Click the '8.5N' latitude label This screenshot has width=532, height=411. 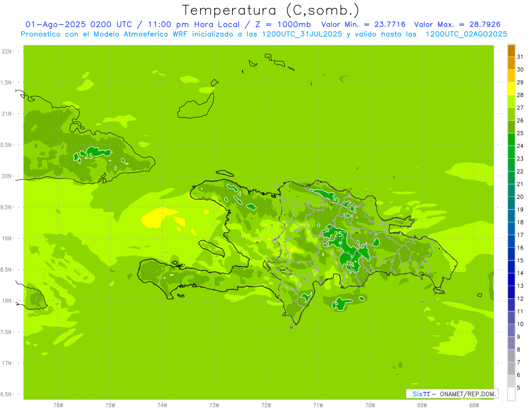click(7, 270)
